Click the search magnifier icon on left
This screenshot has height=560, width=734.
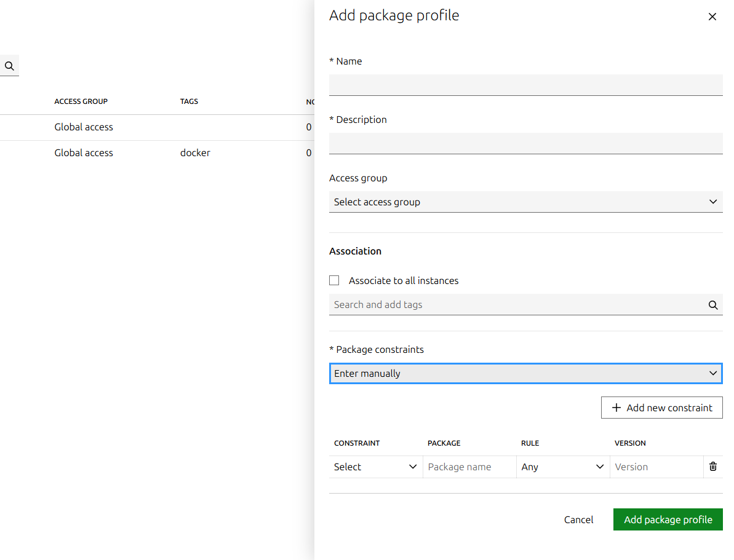click(x=9, y=66)
